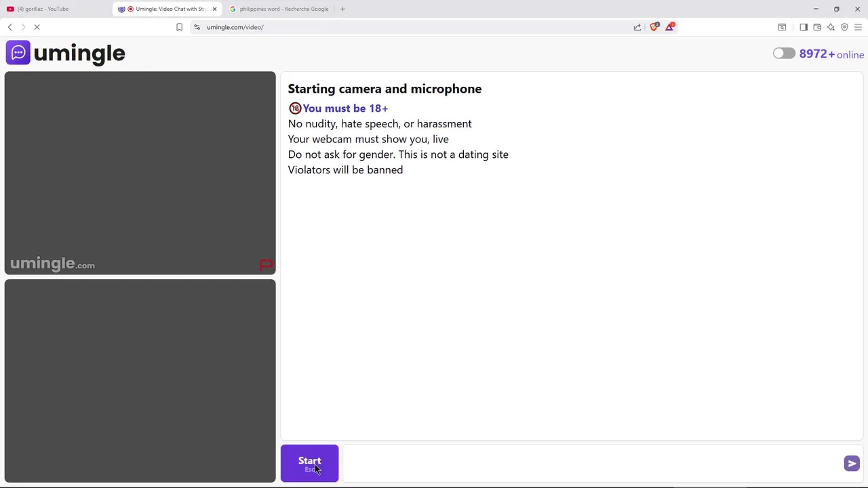Click the red report flag on video

(266, 264)
